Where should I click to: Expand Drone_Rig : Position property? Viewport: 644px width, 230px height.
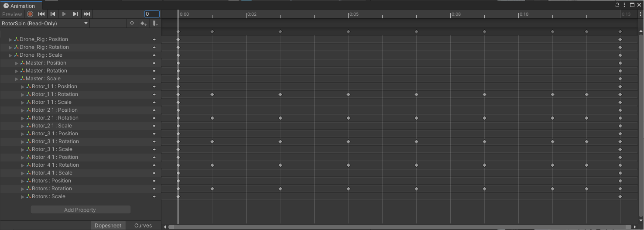tap(10, 39)
